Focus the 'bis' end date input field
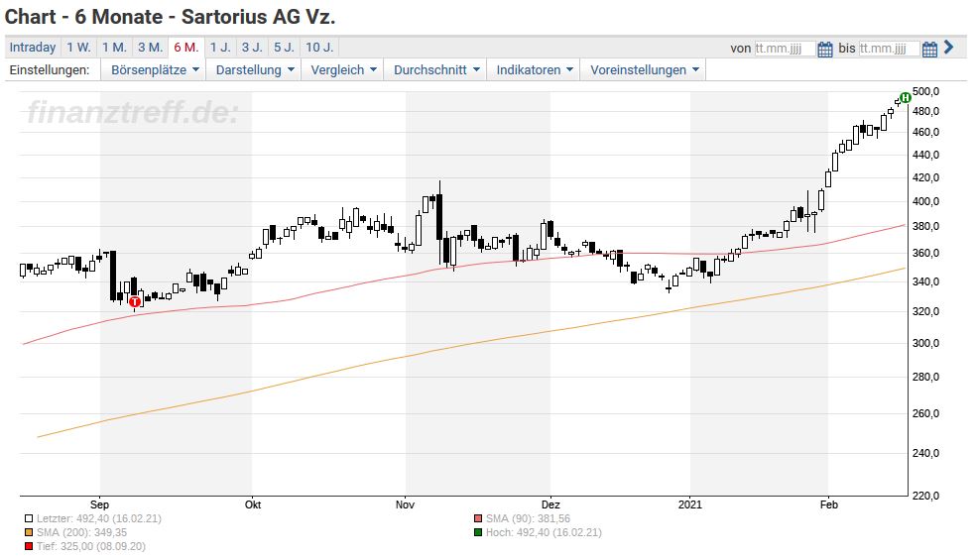 (889, 49)
